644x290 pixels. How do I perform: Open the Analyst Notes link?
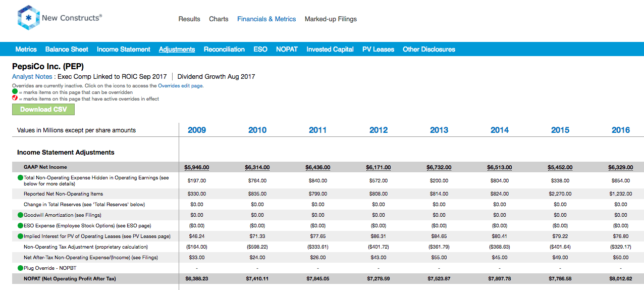(32, 77)
